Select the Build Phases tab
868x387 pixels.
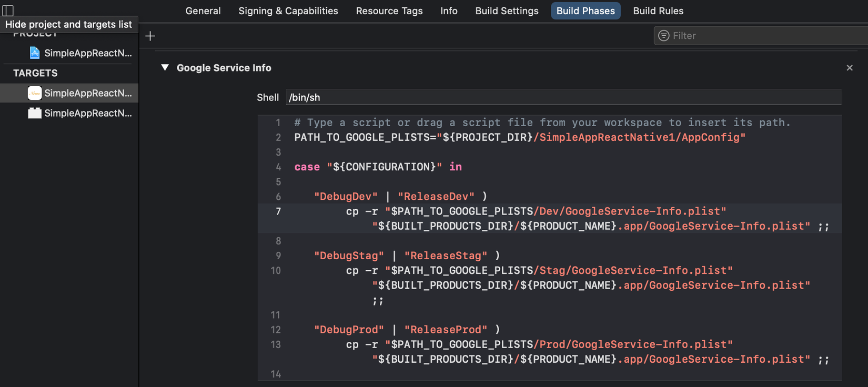click(586, 11)
